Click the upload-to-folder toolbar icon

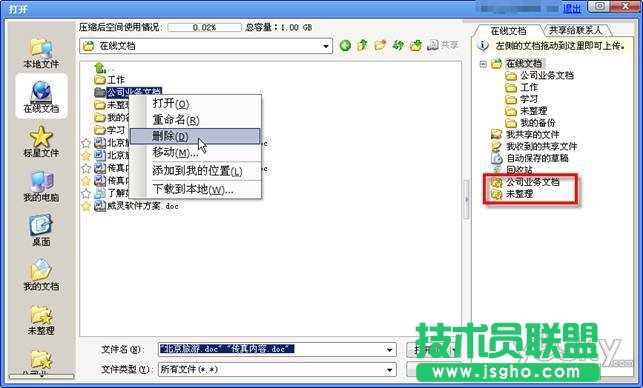(415, 46)
